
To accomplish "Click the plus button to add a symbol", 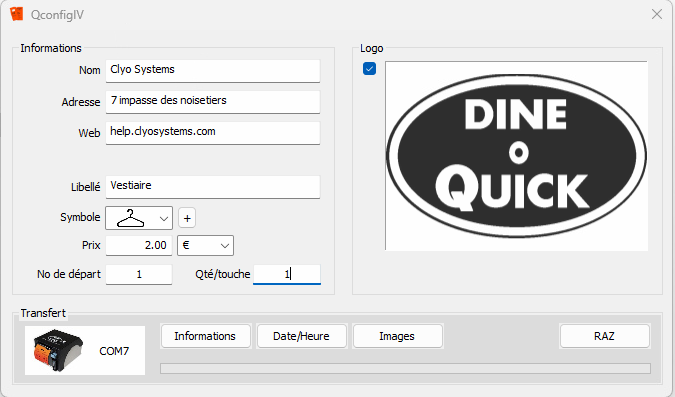I will [187, 218].
